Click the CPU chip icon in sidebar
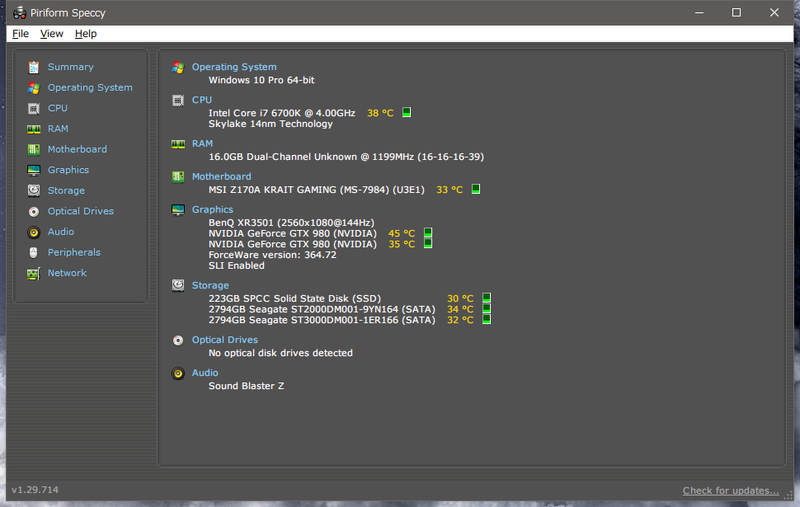Viewport: 800px width, 507px height. pos(34,109)
